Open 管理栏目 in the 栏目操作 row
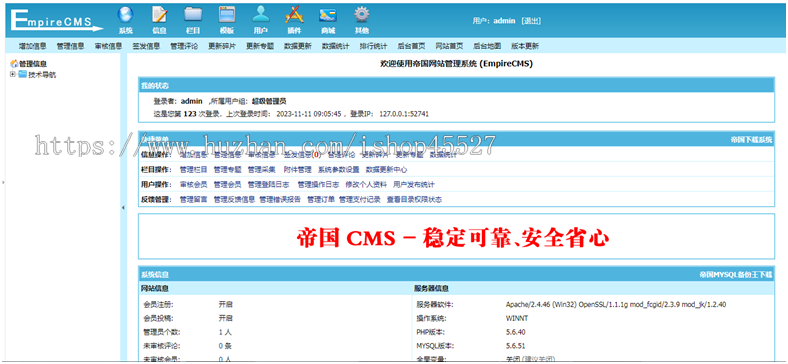788x364 pixels. pos(193,170)
